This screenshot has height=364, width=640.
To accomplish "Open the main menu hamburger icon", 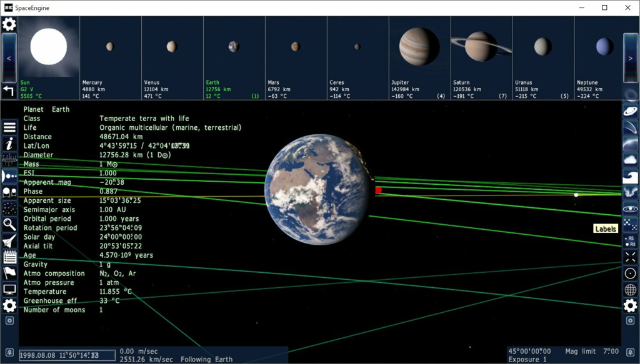I will pyautogui.click(x=9, y=127).
